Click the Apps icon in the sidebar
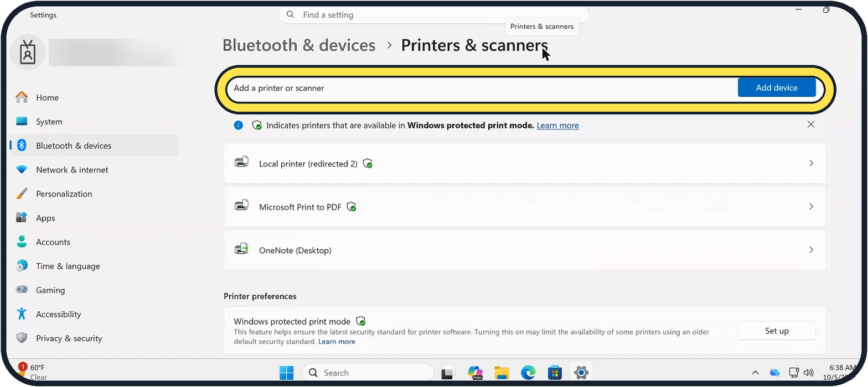Screen dimensions: 868x387 coord(22,218)
